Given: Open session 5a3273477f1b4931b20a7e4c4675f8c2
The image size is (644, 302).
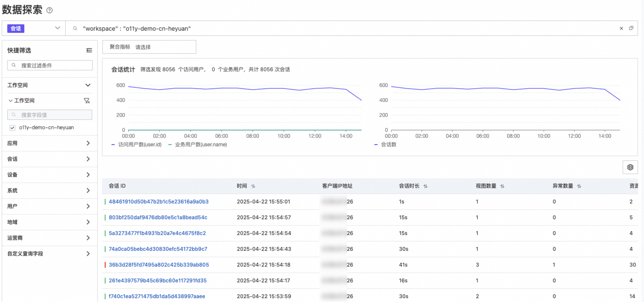Looking at the screenshot, I should 157,233.
